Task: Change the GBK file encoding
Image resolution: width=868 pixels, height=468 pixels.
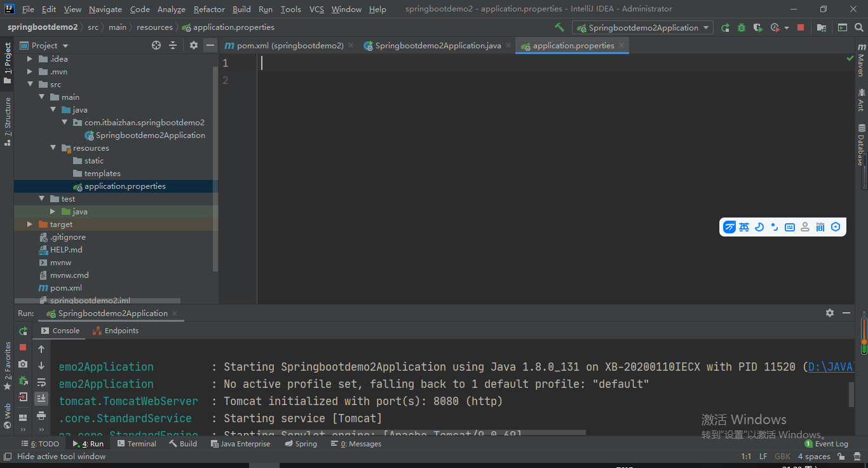Action: click(x=783, y=457)
